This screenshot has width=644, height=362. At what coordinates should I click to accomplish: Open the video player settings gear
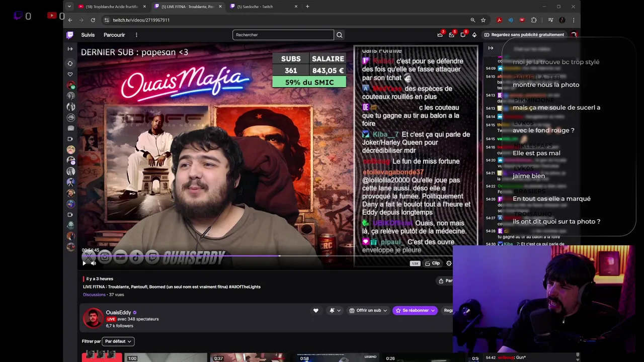(x=449, y=263)
